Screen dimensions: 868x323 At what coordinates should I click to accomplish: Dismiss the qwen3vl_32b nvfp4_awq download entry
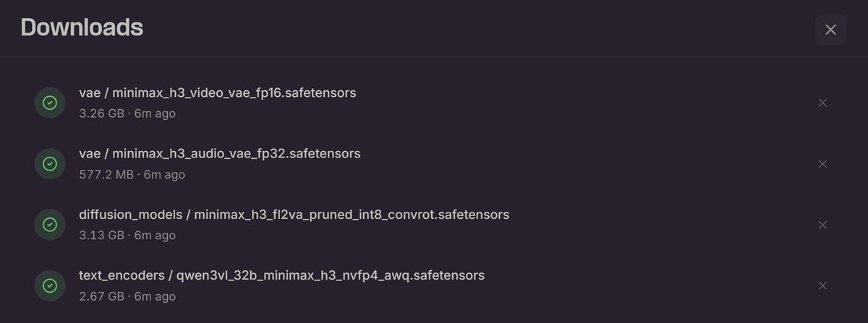822,285
